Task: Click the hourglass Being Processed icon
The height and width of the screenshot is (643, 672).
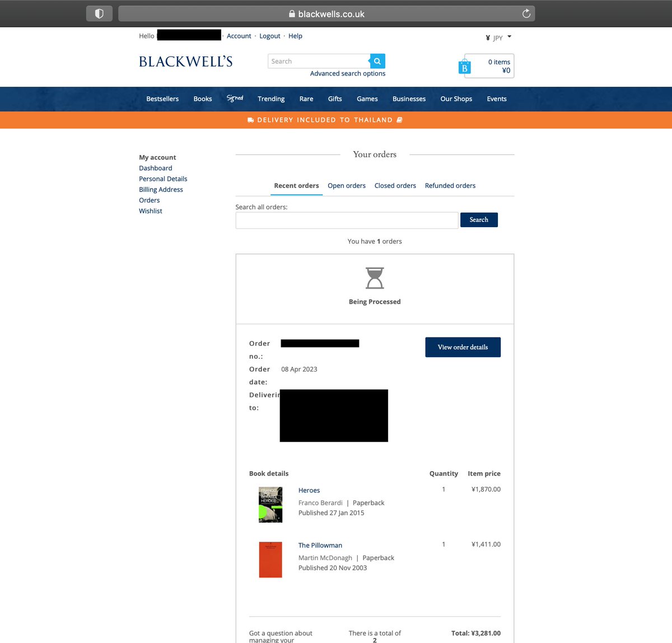Action: (x=375, y=278)
